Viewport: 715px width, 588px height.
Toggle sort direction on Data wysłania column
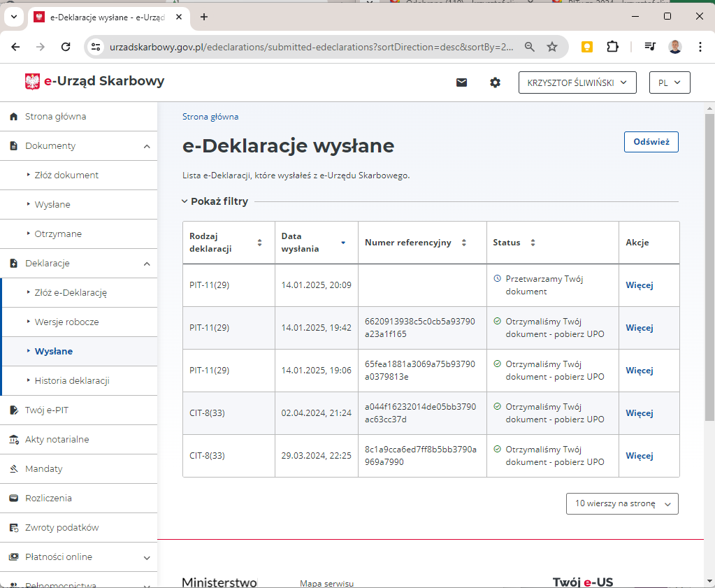coord(342,243)
